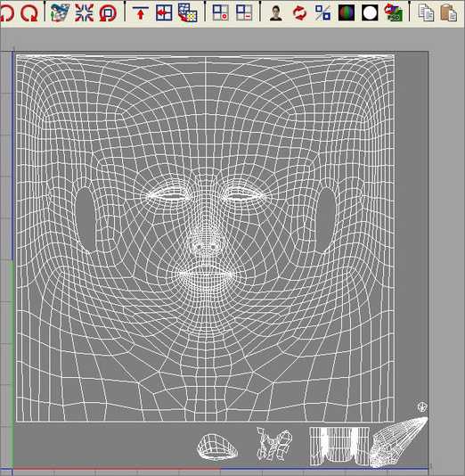Click the red and blue inward-arrows icon
465x476 pixels.
pyautogui.click(x=84, y=13)
